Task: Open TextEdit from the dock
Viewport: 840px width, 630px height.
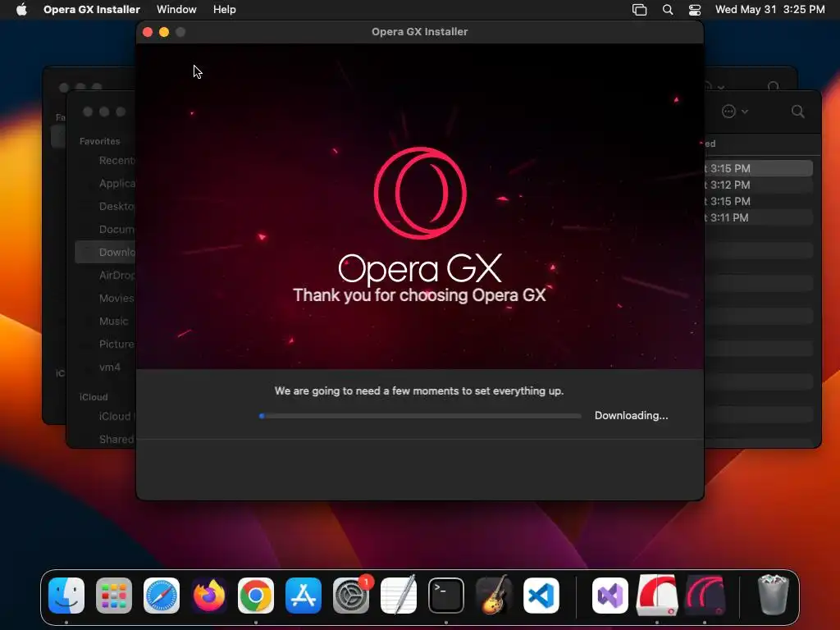Action: click(x=399, y=596)
